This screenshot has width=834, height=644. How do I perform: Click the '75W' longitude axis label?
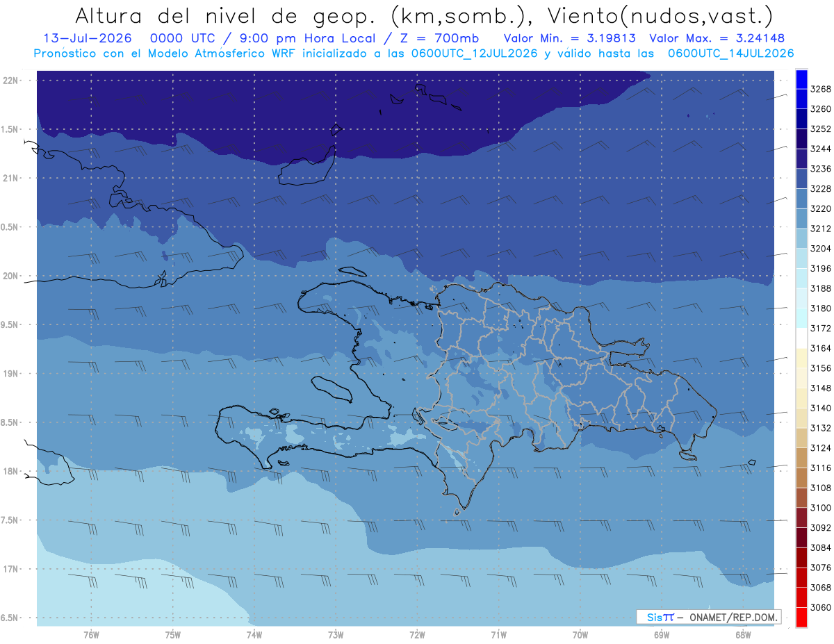[173, 635]
